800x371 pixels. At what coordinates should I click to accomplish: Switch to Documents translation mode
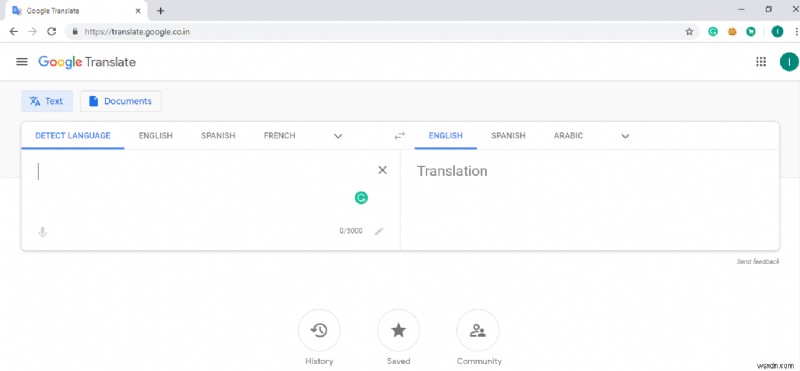click(x=121, y=101)
